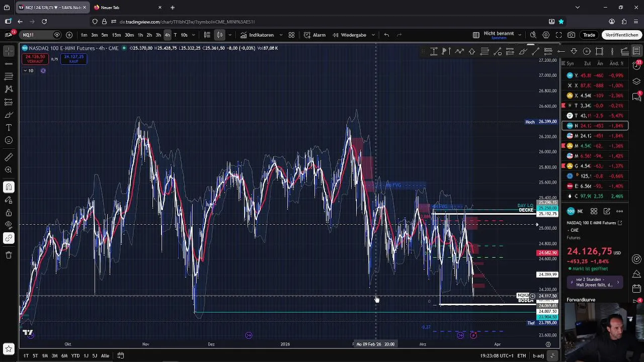Screen dimensions: 644x362
Task: Open the layout grid templates icon
Action: [x=291, y=35]
